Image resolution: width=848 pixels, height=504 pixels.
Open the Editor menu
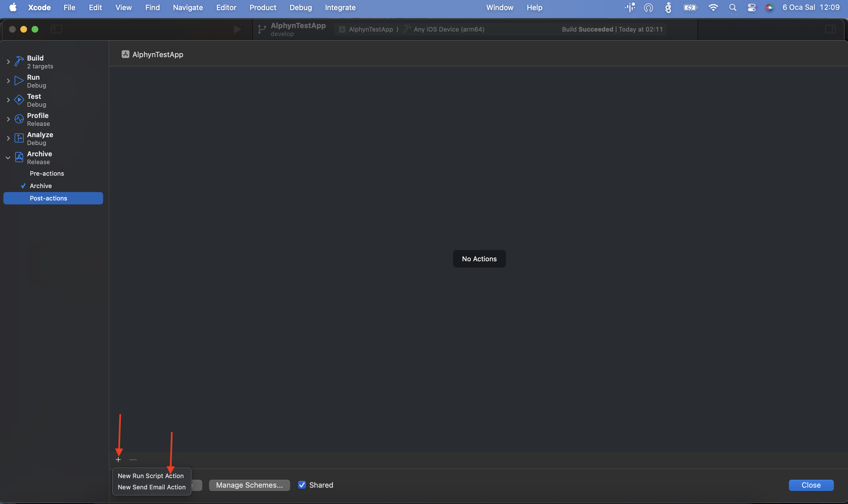click(226, 8)
